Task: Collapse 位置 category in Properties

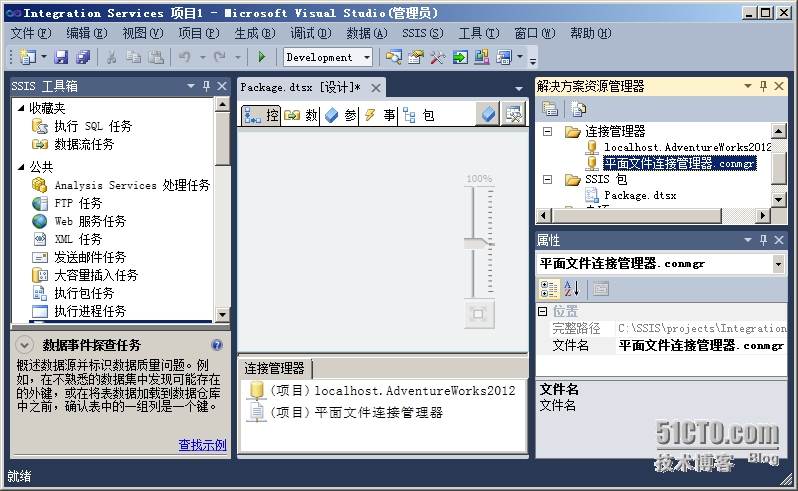Action: click(543, 311)
